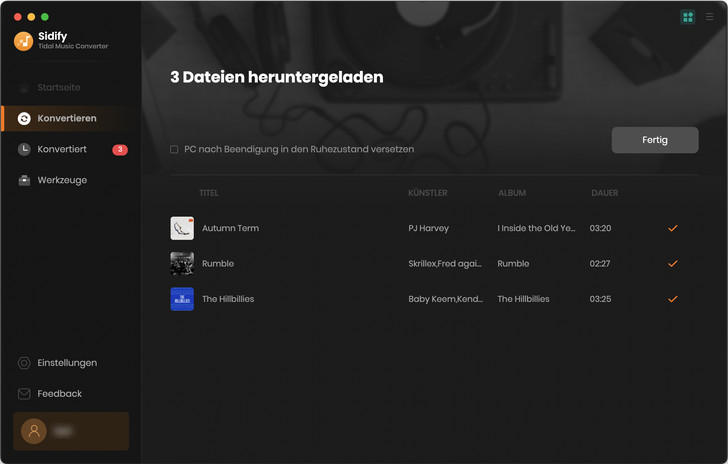
Task: Click the Autumn Term album thumbnail
Action: [x=182, y=228]
